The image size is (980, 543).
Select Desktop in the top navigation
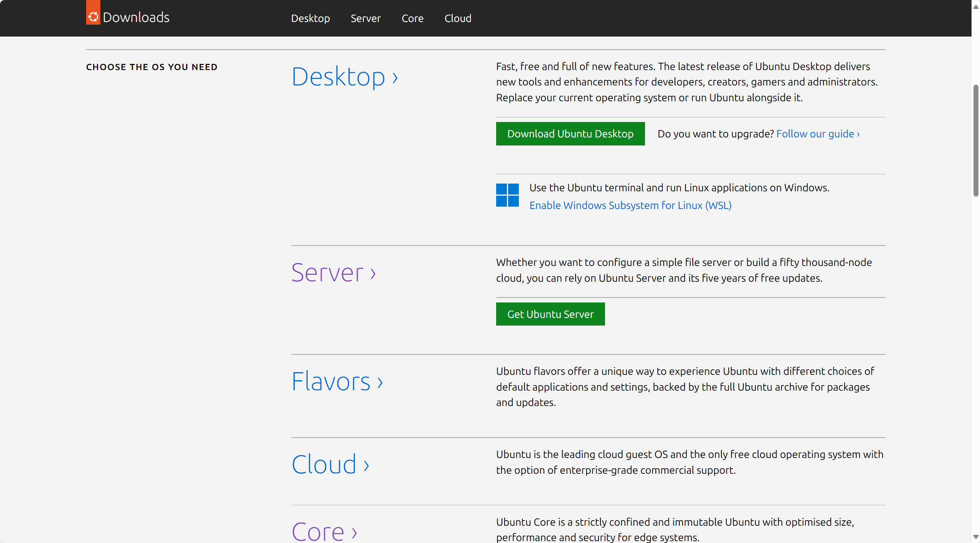click(x=310, y=18)
